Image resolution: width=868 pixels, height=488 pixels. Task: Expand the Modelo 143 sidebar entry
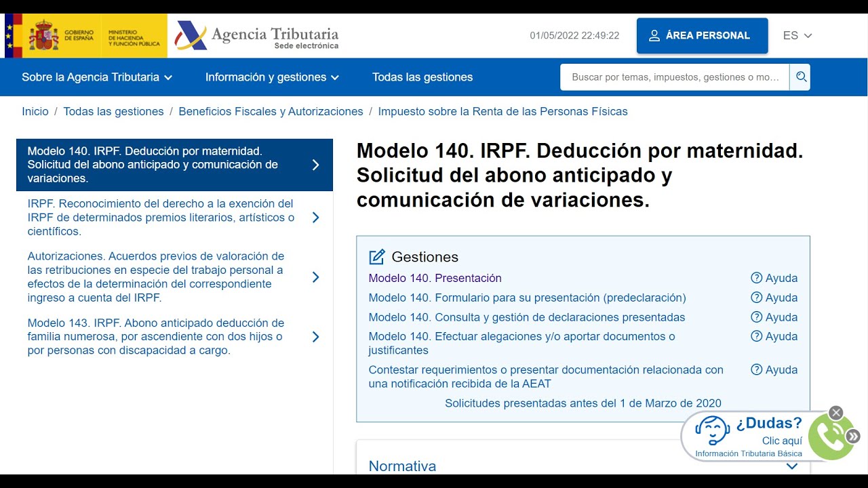point(315,336)
